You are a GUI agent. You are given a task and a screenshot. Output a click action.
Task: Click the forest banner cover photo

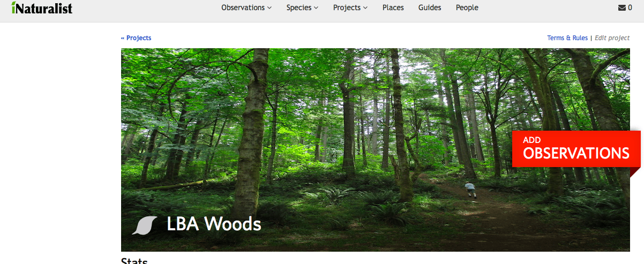tap(375, 150)
